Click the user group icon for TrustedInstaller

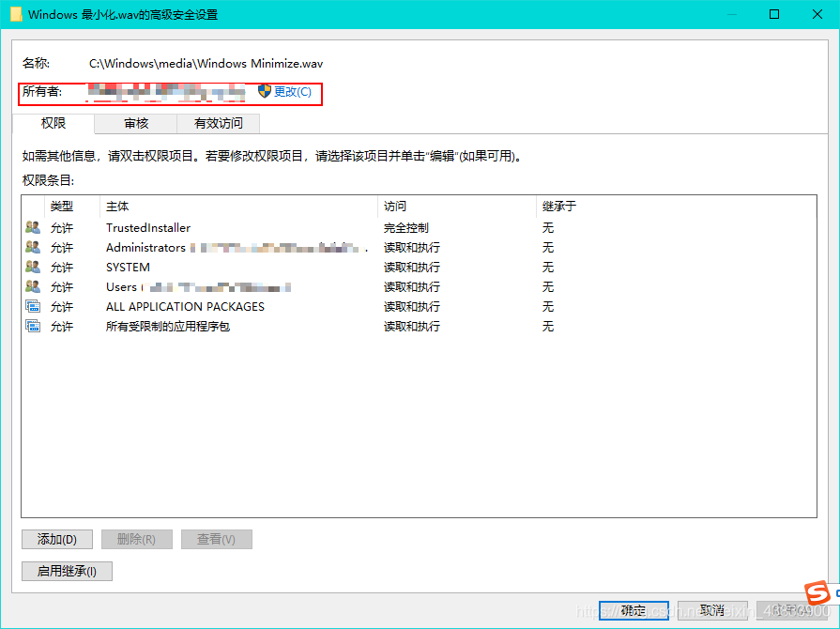click(33, 228)
